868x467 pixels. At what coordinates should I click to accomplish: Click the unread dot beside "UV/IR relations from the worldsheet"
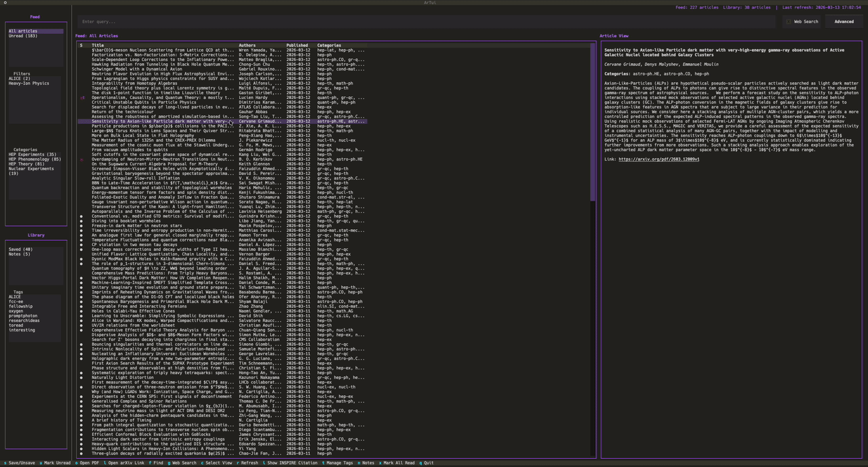point(81,325)
